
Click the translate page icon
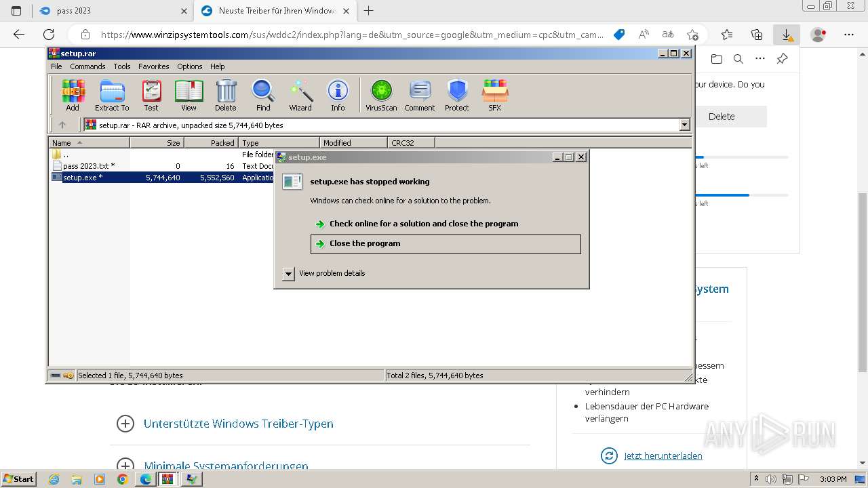coord(668,35)
